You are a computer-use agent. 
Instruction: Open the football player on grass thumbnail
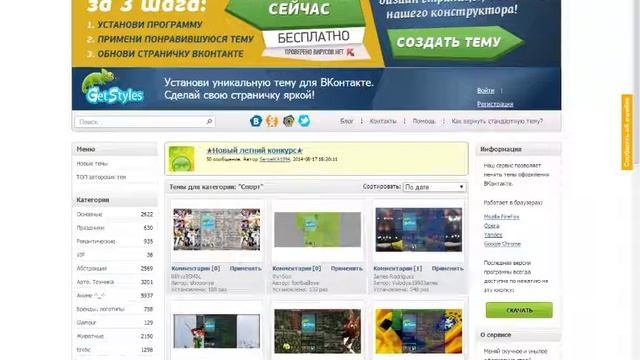click(x=318, y=331)
